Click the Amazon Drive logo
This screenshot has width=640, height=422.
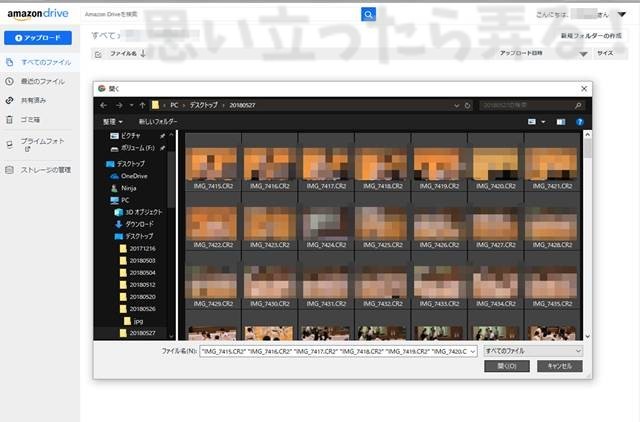(x=38, y=14)
